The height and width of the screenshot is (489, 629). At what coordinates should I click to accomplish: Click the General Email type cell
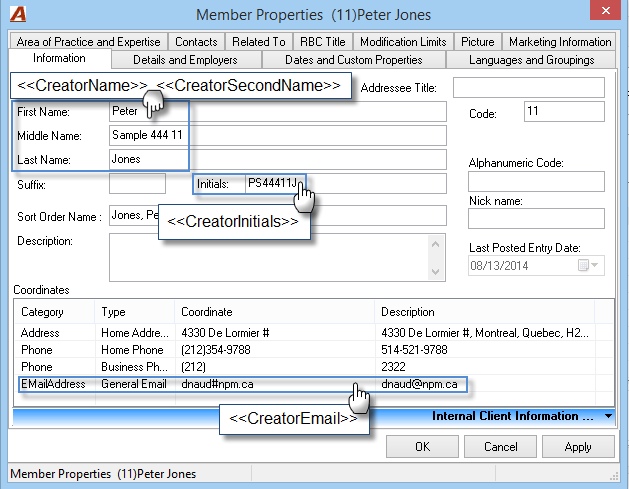point(134,384)
